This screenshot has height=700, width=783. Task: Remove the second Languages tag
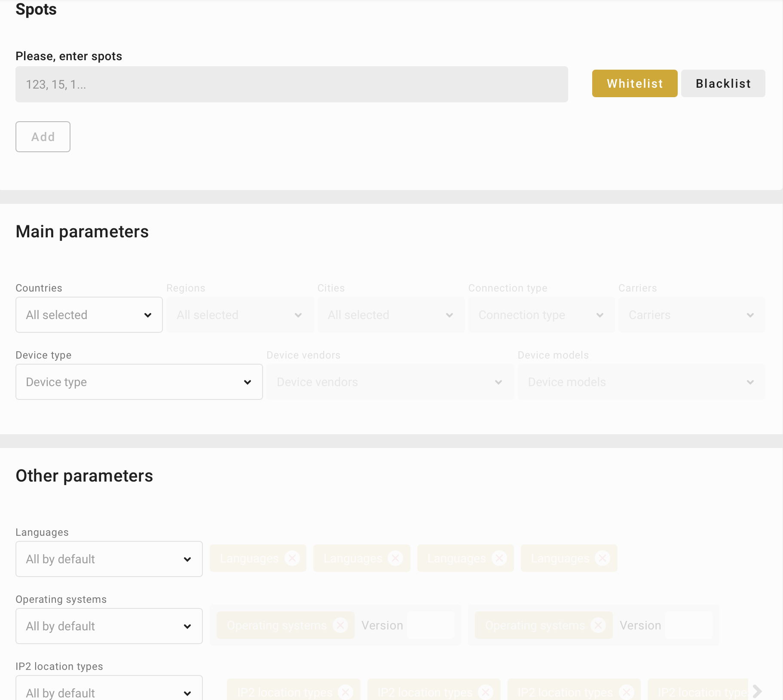[395, 558]
